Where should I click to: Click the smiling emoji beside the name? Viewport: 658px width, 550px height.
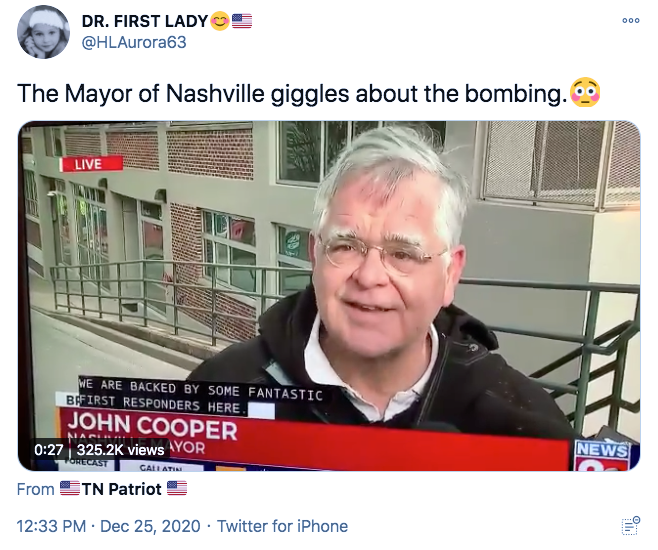point(220,21)
